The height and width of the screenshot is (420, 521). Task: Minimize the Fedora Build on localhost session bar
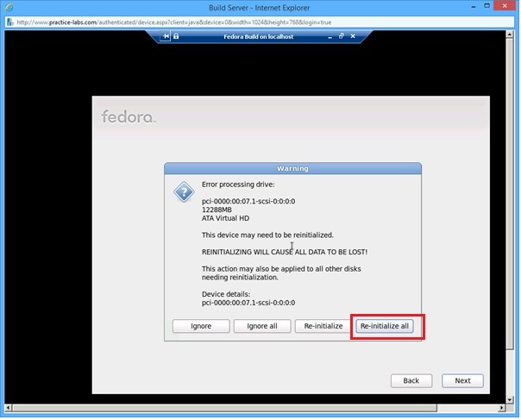pyautogui.click(x=330, y=36)
